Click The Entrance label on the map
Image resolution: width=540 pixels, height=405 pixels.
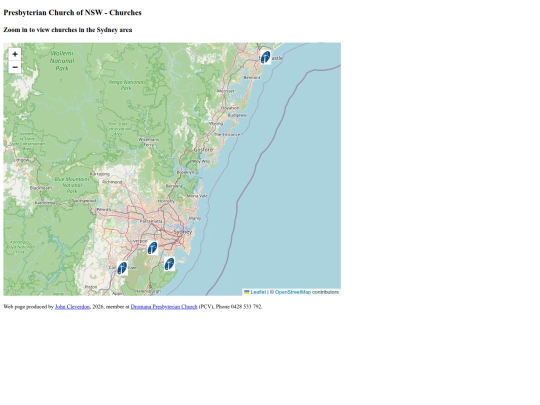click(227, 135)
